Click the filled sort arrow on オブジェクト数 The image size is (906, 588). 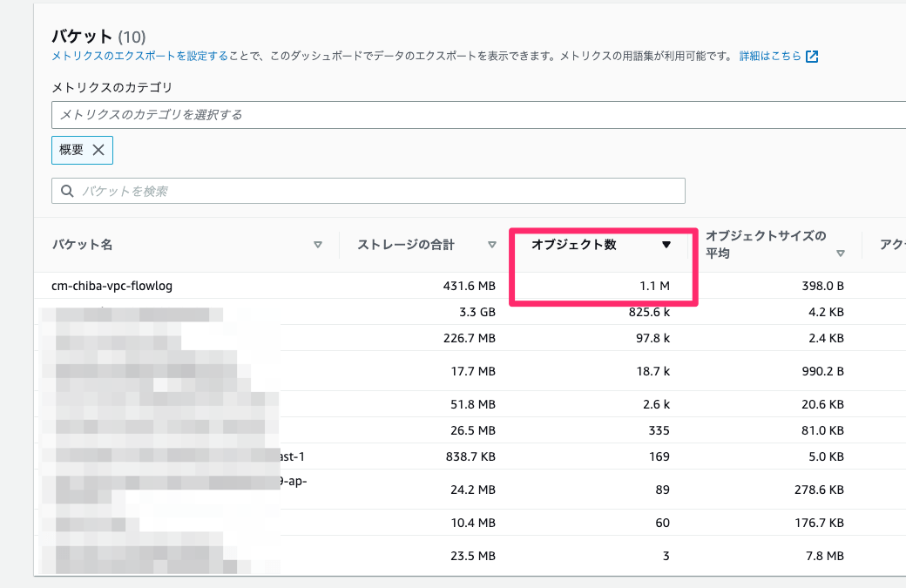pos(666,245)
